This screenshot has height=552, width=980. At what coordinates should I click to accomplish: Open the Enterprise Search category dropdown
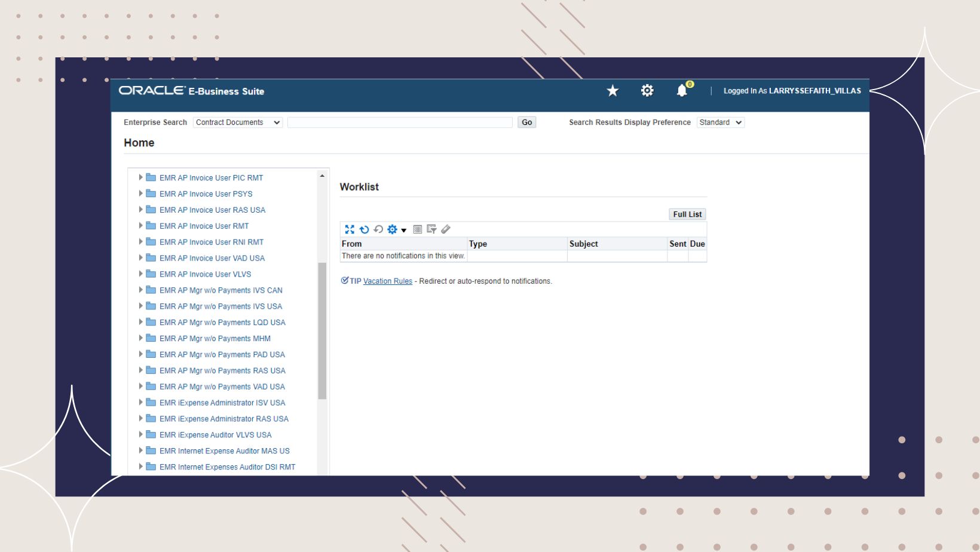tap(238, 122)
